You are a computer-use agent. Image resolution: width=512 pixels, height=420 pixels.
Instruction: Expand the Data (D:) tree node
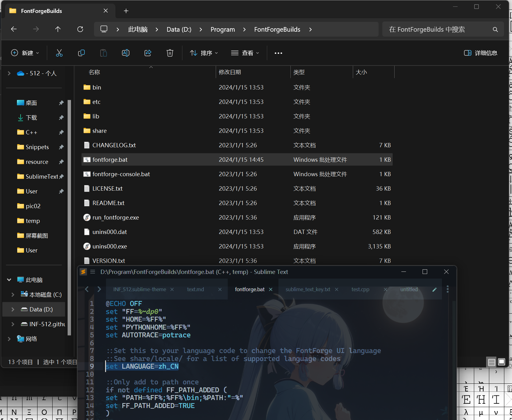coord(13,309)
